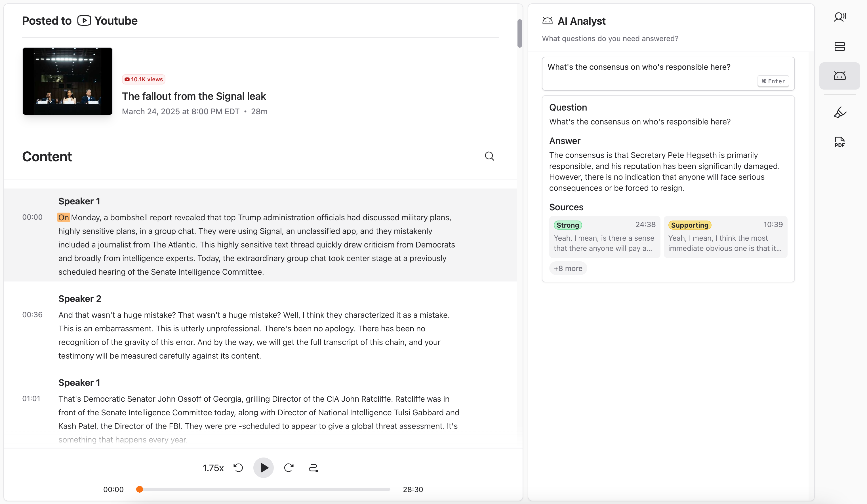Search the transcript content
This screenshot has width=867, height=504.
pyautogui.click(x=489, y=156)
